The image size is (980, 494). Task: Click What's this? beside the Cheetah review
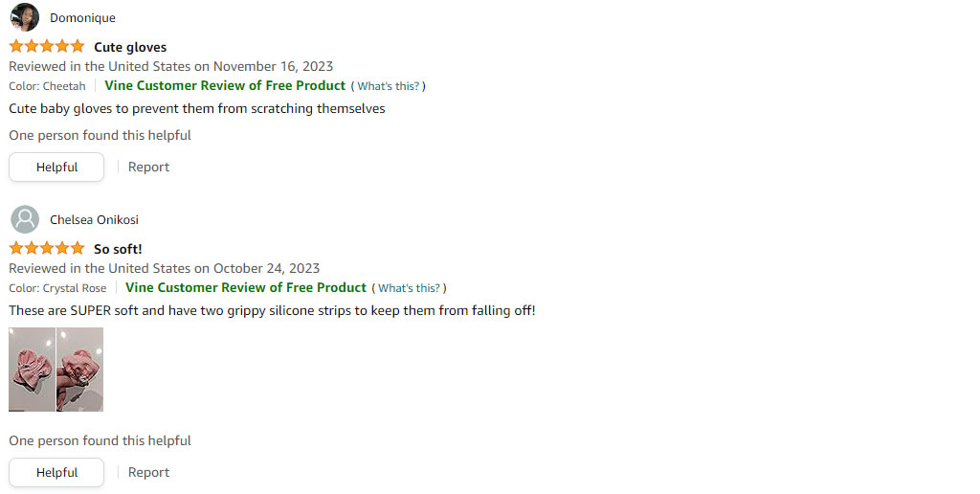click(x=389, y=86)
